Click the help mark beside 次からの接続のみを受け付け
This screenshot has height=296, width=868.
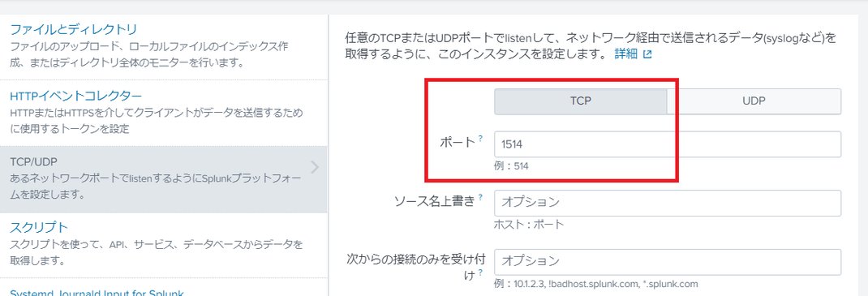click(x=480, y=272)
